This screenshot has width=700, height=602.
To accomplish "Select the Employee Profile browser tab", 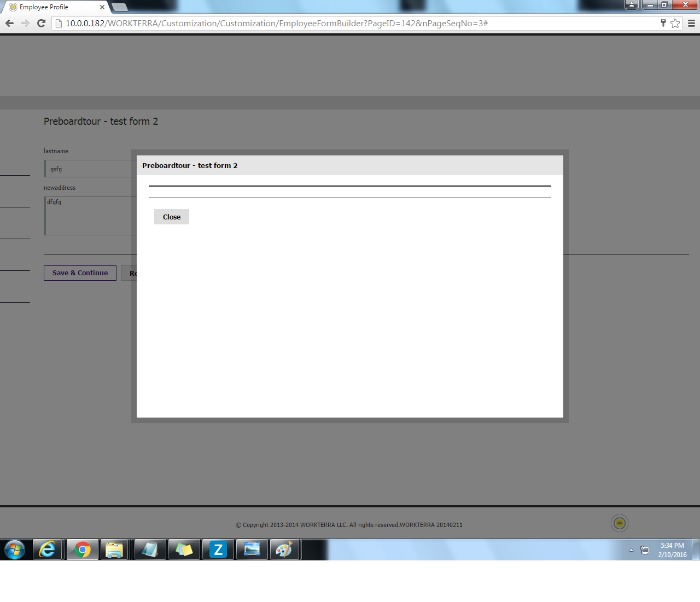I will tap(52, 7).
